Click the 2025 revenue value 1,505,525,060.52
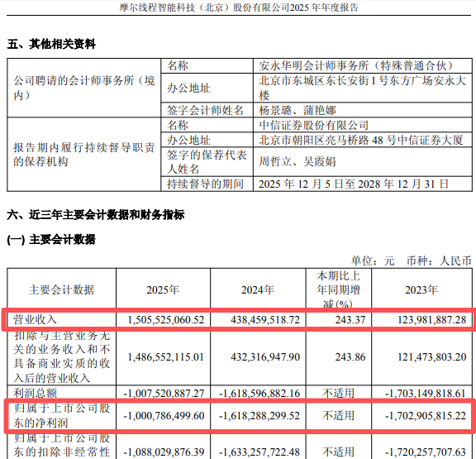 click(166, 319)
